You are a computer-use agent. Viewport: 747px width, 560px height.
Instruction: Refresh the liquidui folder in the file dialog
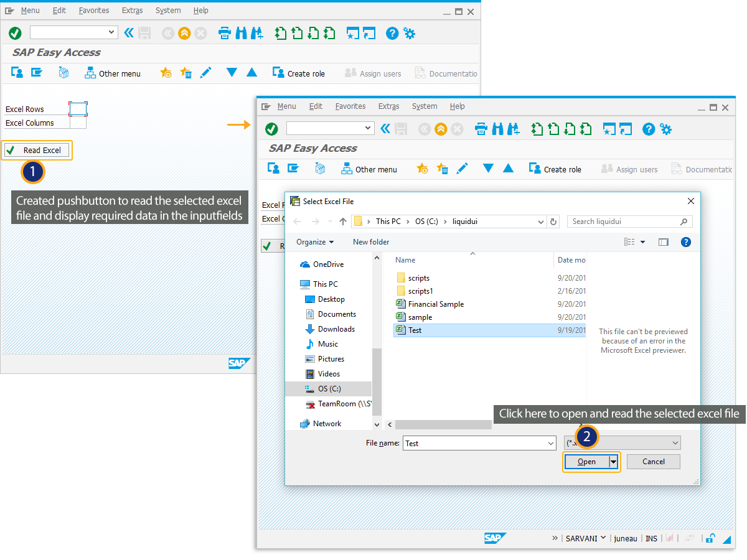click(x=554, y=222)
